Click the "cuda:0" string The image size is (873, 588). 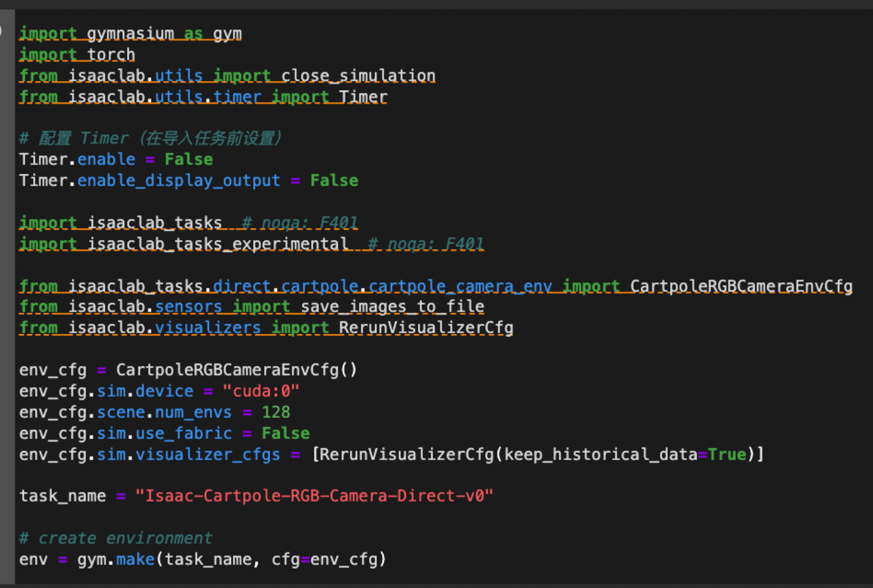pyautogui.click(x=262, y=391)
